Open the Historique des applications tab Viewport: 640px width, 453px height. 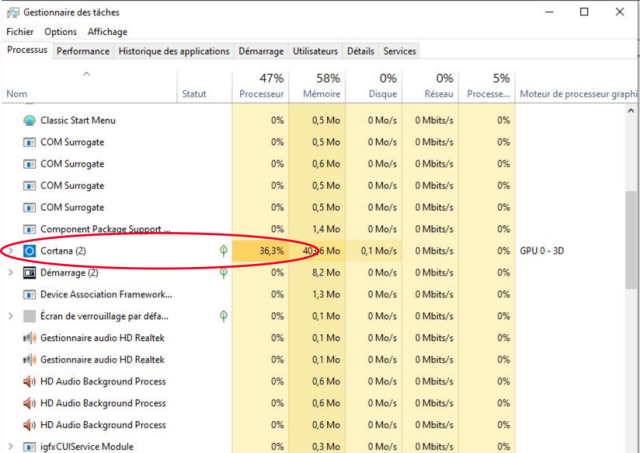(x=174, y=51)
